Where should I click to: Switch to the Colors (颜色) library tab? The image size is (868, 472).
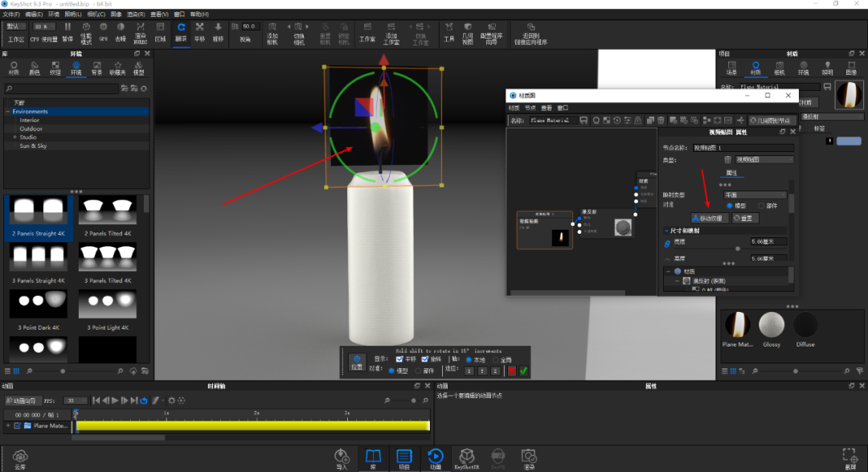click(35, 68)
